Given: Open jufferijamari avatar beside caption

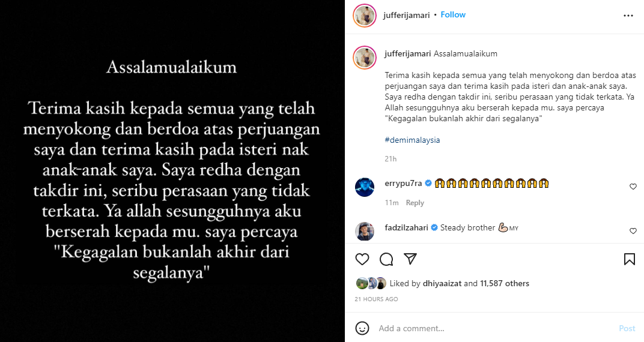Looking at the screenshot, I should (x=364, y=58).
